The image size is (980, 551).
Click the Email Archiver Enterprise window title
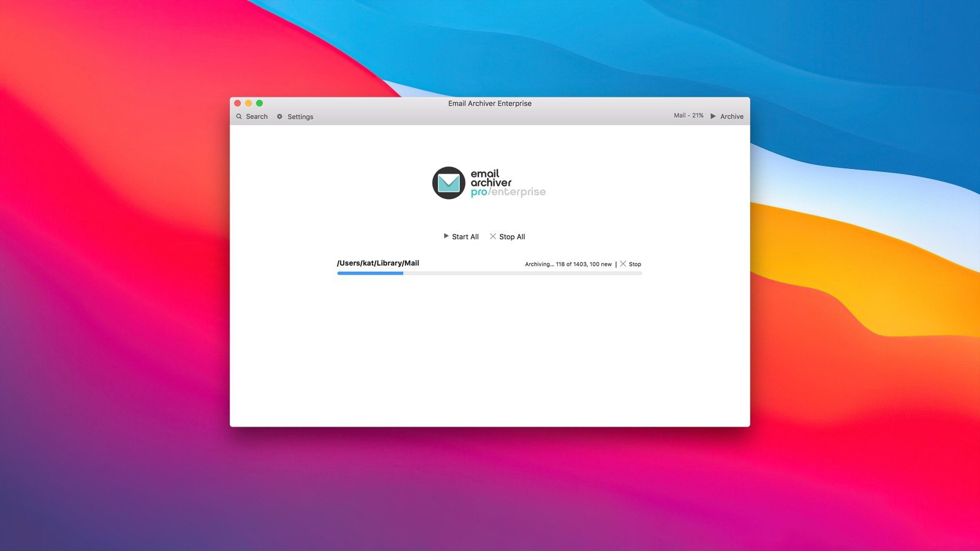[489, 103]
